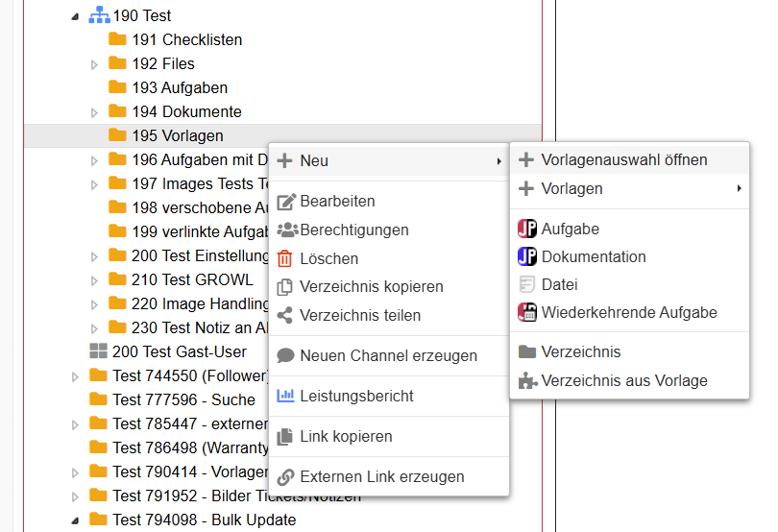Click the blue JP icon for Dokumentation

click(x=527, y=256)
